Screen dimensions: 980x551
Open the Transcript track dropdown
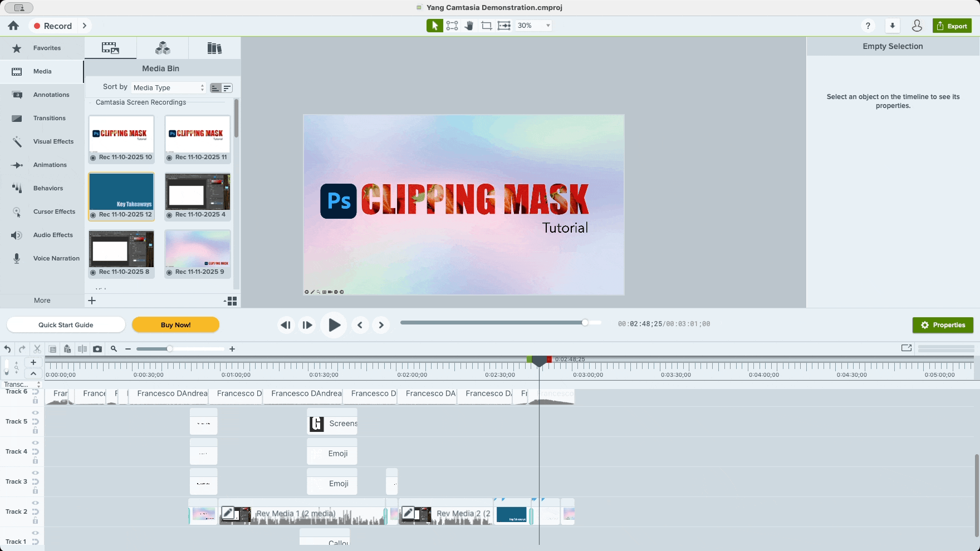point(22,385)
